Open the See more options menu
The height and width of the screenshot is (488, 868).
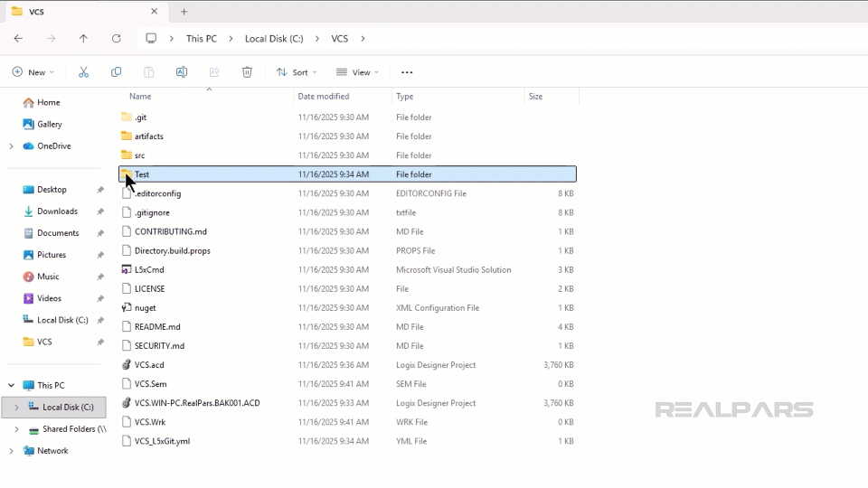[x=407, y=72]
